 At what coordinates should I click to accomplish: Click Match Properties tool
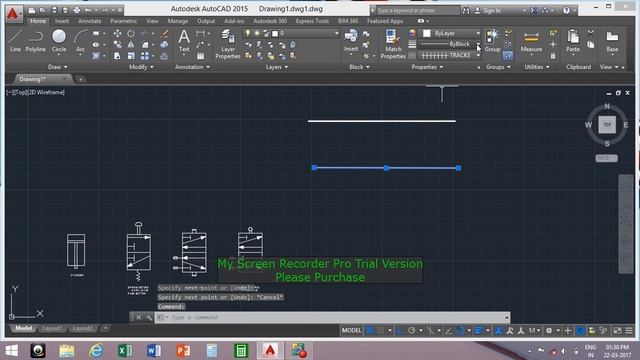coord(393,44)
